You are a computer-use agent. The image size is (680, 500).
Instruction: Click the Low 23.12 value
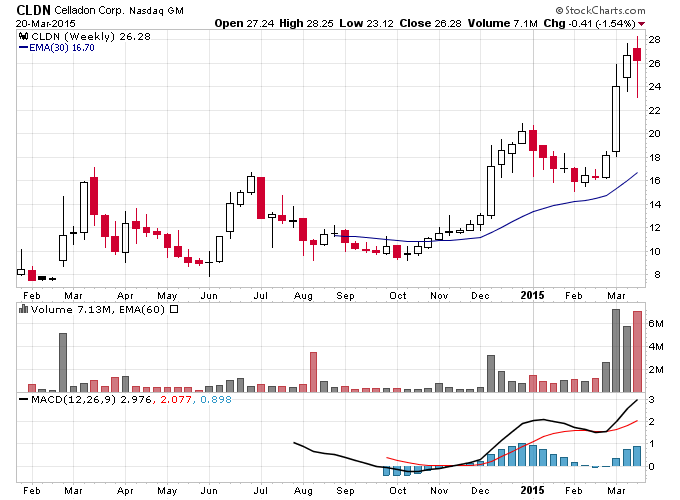(x=366, y=23)
